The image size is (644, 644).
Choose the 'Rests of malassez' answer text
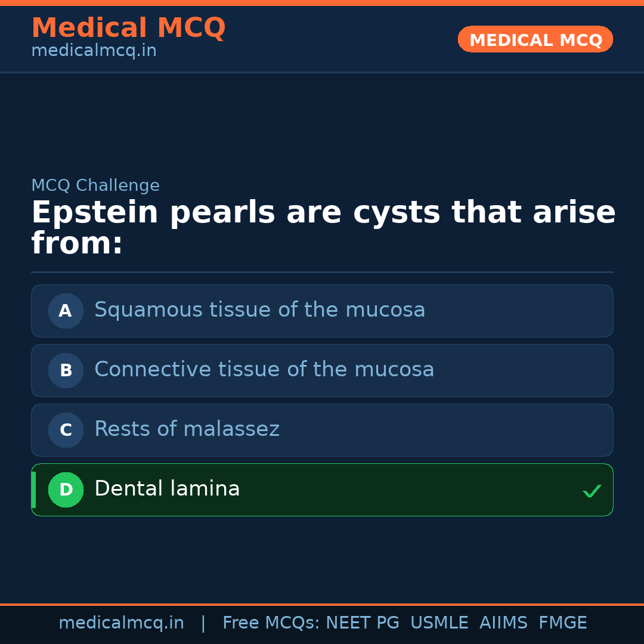click(187, 429)
